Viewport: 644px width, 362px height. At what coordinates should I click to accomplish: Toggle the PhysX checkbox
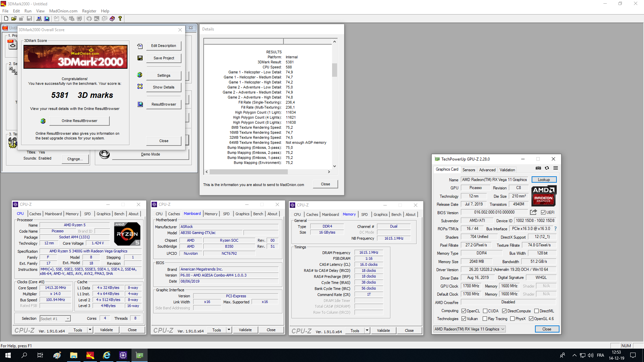[512, 319]
